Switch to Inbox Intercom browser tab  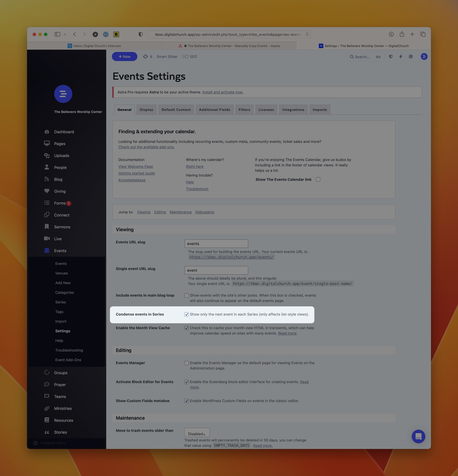(x=94, y=46)
